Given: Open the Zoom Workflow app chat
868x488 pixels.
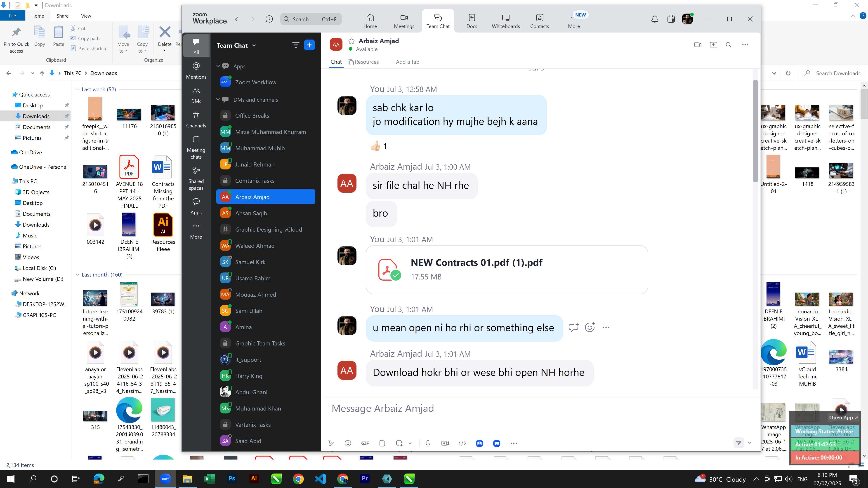Looking at the screenshot, I should tap(266, 82).
